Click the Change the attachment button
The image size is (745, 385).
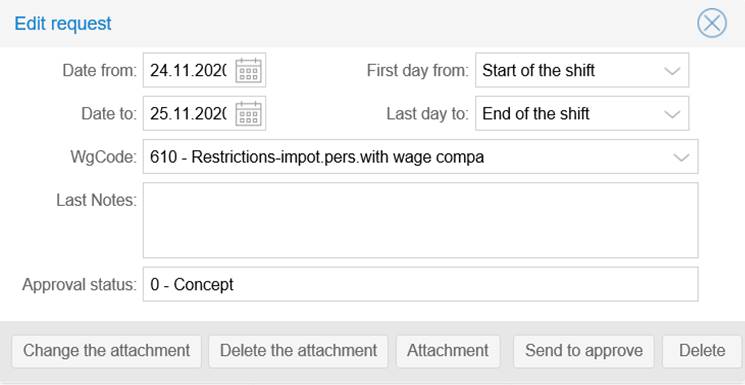[x=106, y=351]
